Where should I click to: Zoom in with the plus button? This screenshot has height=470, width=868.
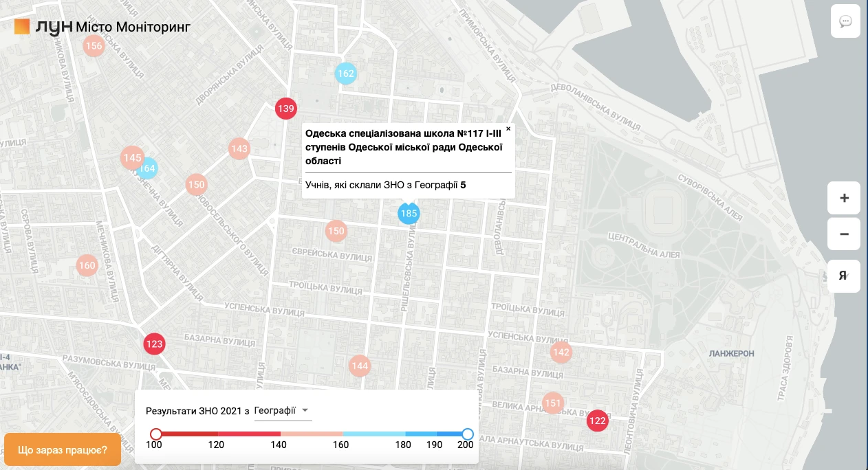[844, 199]
